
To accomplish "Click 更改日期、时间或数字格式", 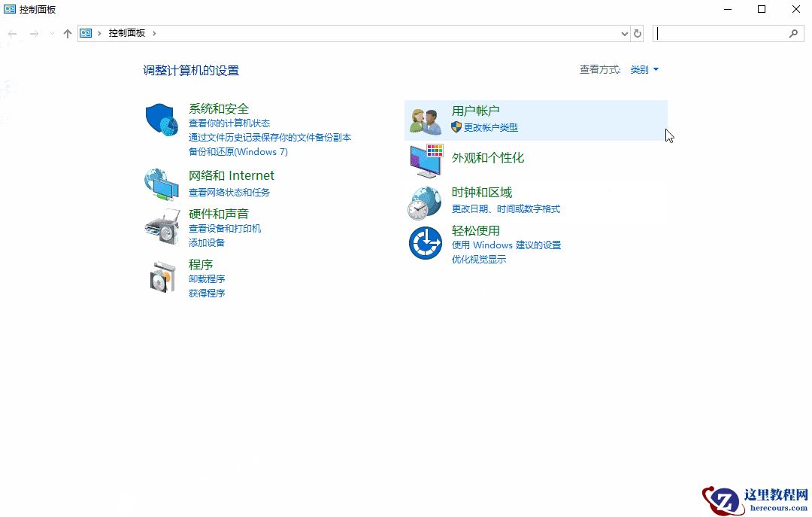I will [506, 208].
